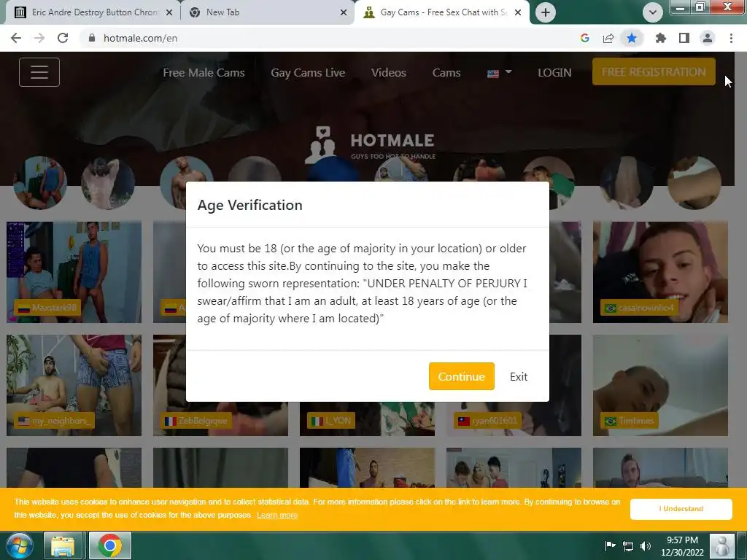Open the Learn more cookie link
Viewport: 747px width, 560px height.
276,516
